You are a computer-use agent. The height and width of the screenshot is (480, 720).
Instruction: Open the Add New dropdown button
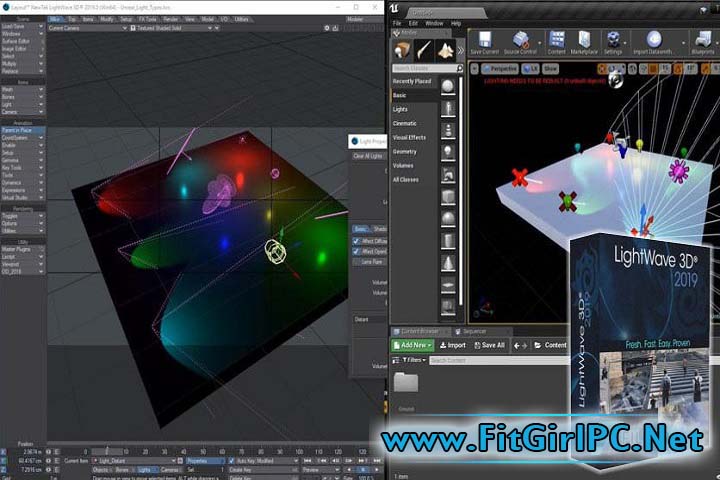pyautogui.click(x=411, y=345)
